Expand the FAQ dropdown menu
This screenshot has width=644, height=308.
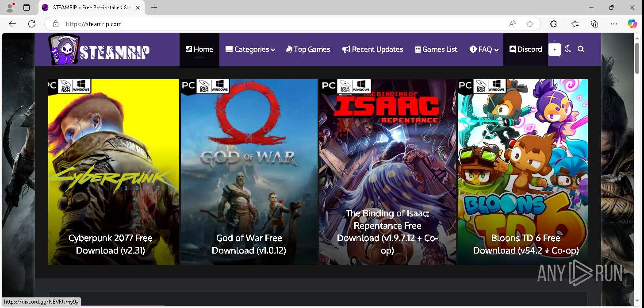pyautogui.click(x=484, y=50)
